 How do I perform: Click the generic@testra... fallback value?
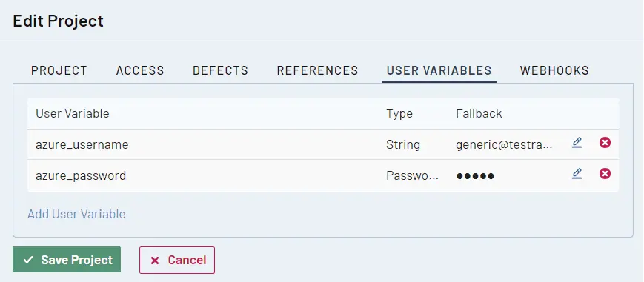tap(505, 145)
